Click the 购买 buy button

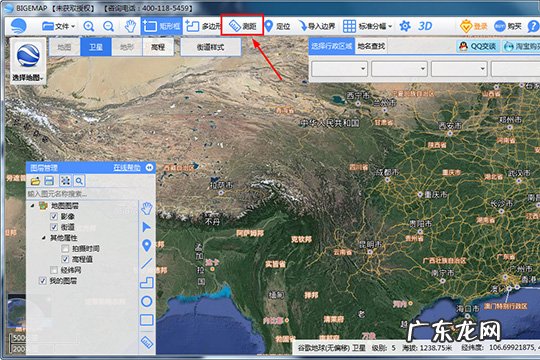508,26
